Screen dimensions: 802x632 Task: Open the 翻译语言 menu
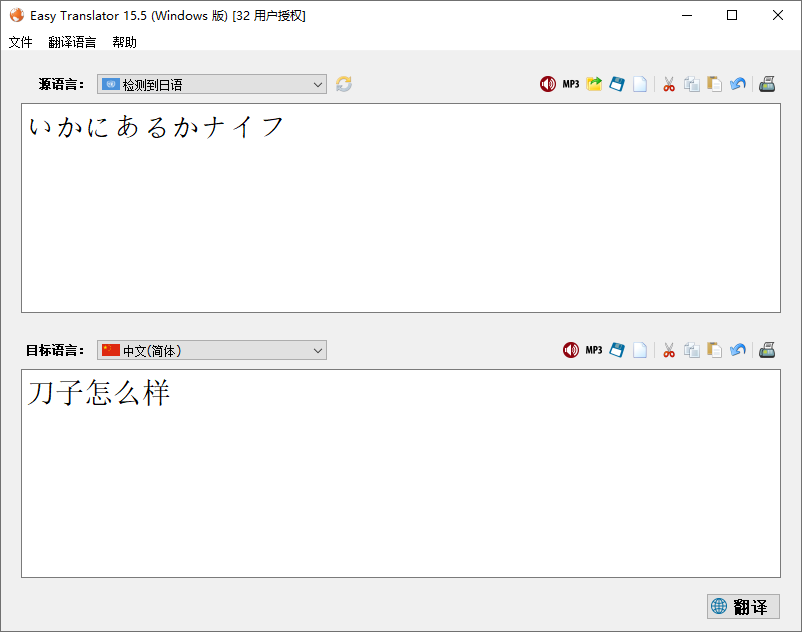[x=72, y=42]
